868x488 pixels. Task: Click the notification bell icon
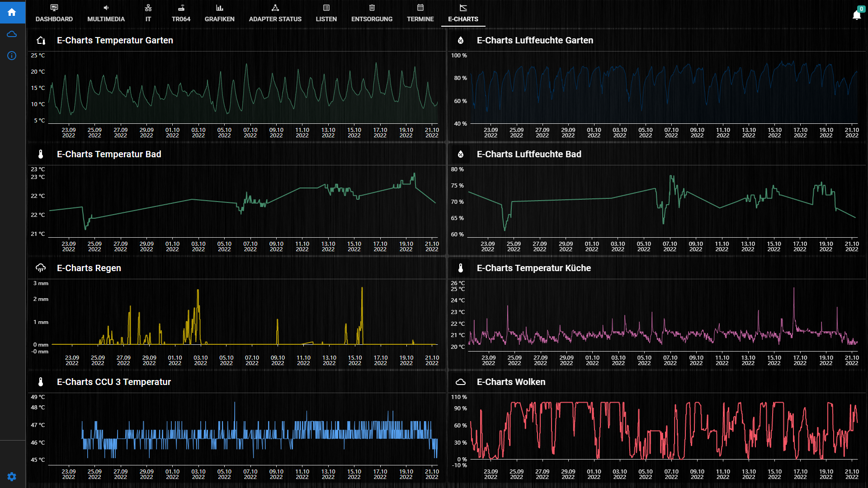click(x=857, y=15)
